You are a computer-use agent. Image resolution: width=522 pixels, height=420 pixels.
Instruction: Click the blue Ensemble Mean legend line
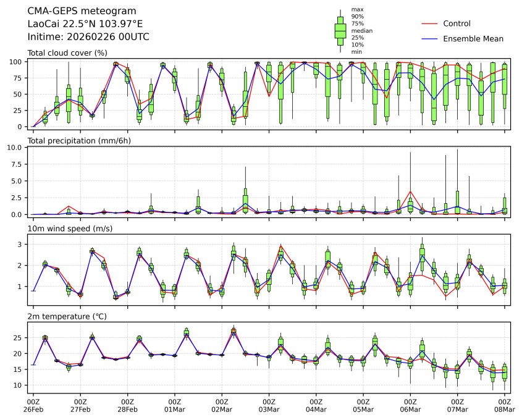[431, 39]
